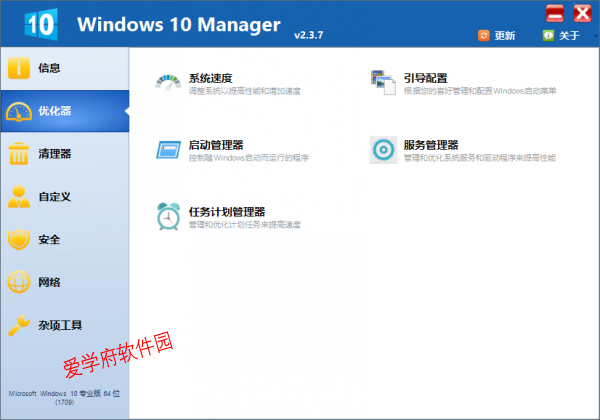Click the 安全 shield icon
The height and width of the screenshot is (420, 600).
point(18,239)
